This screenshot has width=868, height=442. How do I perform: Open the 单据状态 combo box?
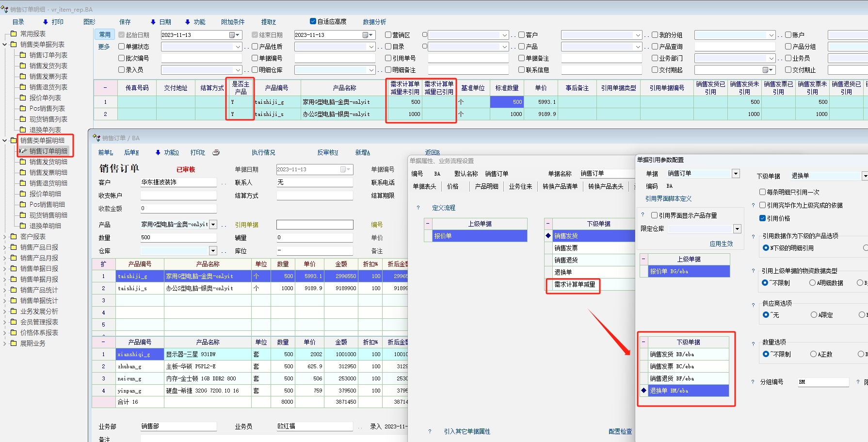[238, 47]
